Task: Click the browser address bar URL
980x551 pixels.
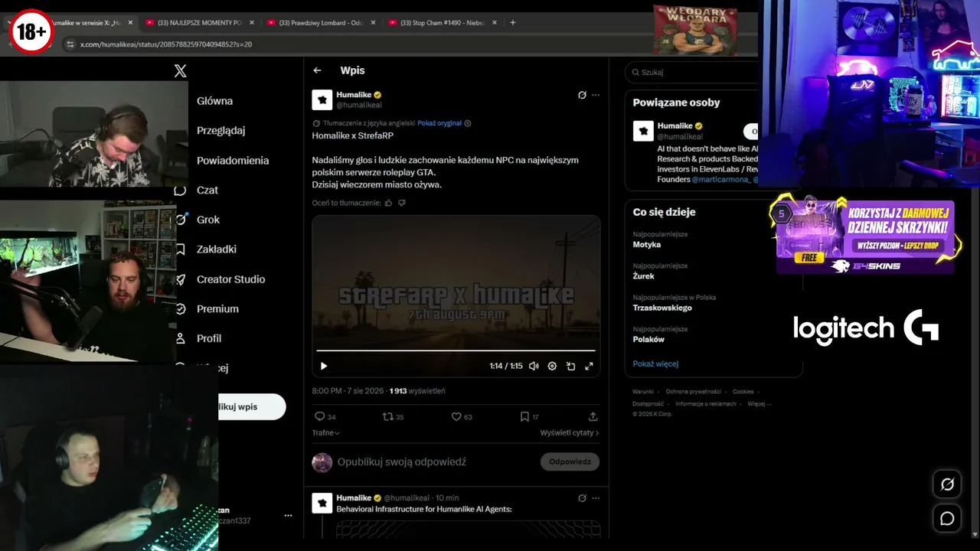Action: click(166, 44)
